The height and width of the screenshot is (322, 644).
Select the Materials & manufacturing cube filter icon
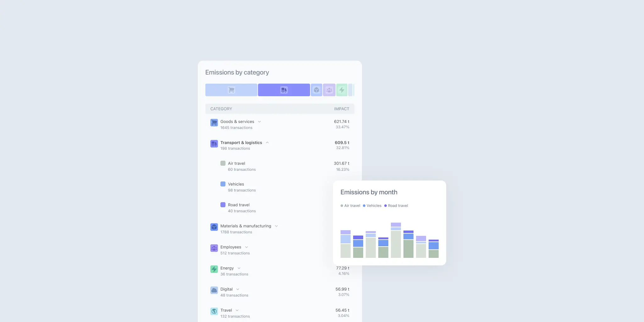316,90
